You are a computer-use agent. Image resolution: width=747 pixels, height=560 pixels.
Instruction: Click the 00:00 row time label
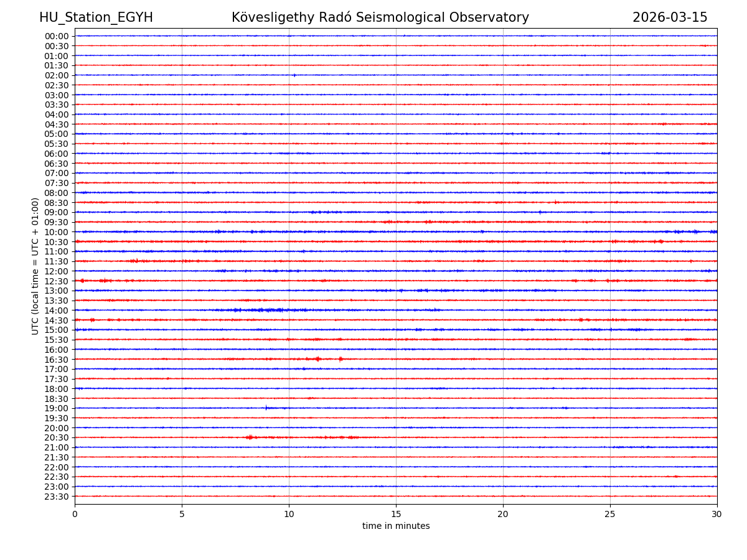(56, 36)
